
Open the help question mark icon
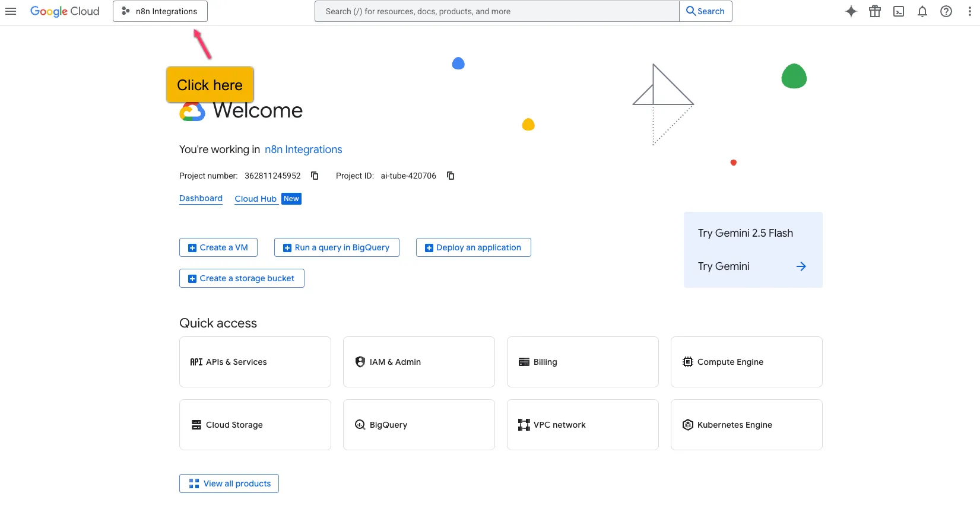point(946,11)
